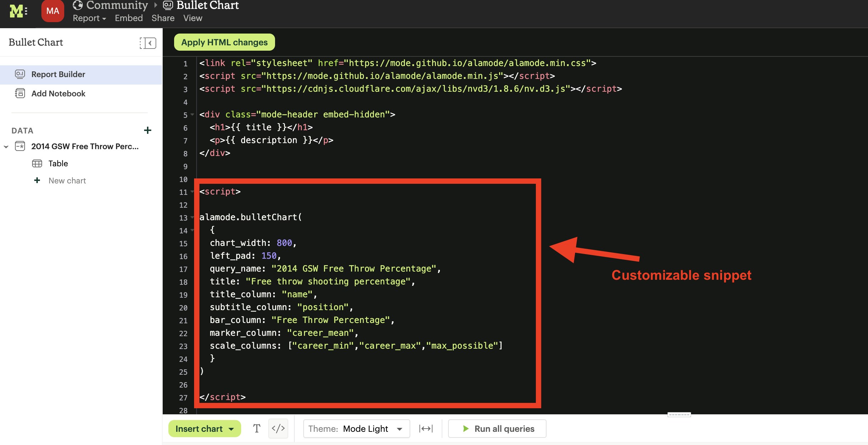Click the bar_column value "Free Throw Percentage"
This screenshot has height=445, width=868.
point(330,320)
